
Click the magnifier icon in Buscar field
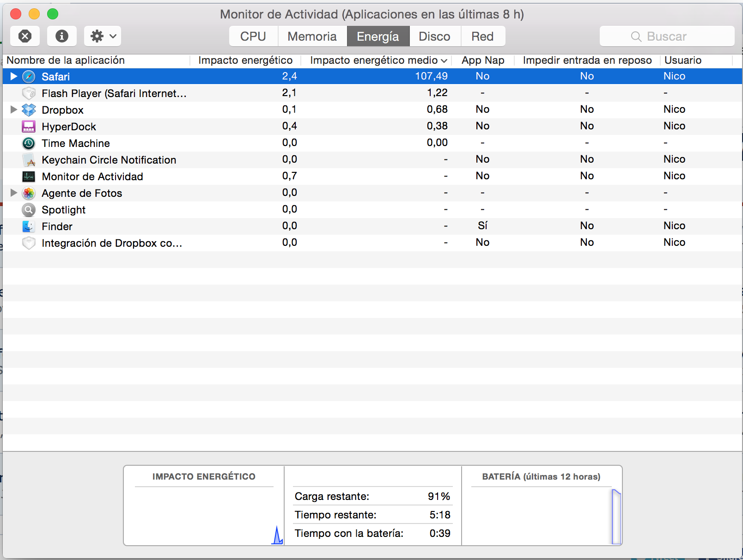coord(636,37)
